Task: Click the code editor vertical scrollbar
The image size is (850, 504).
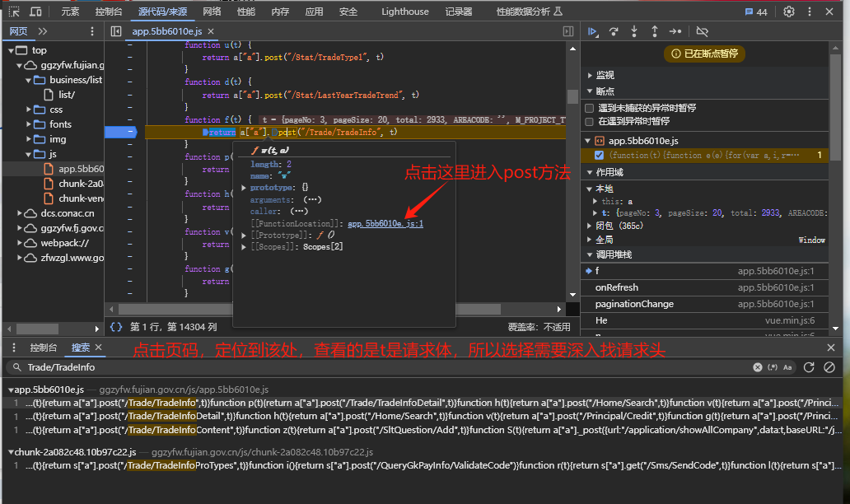Action: coord(572,96)
